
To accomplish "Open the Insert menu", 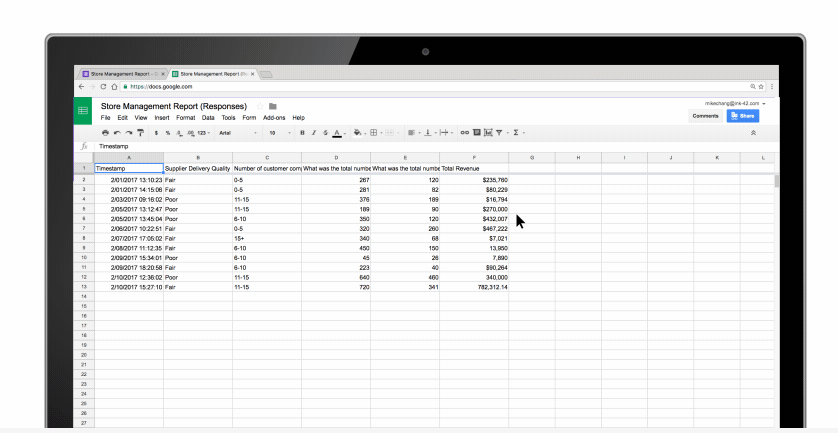I will [x=162, y=118].
